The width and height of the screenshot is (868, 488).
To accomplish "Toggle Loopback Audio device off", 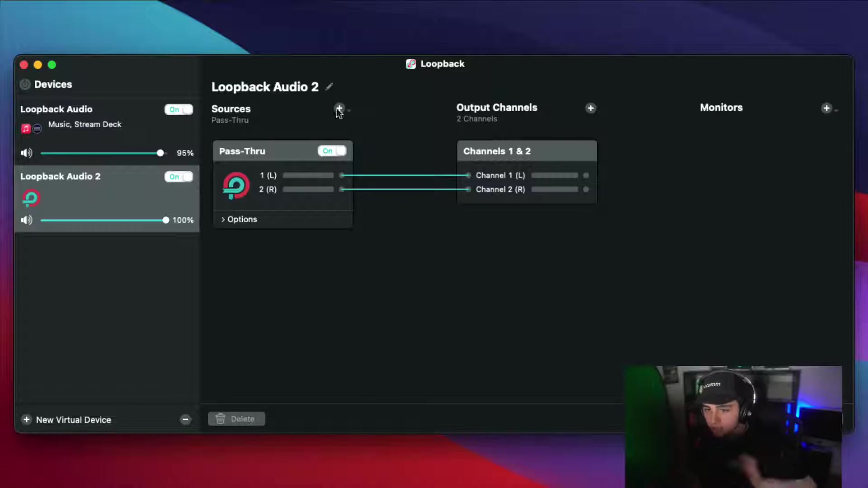I will click(179, 109).
